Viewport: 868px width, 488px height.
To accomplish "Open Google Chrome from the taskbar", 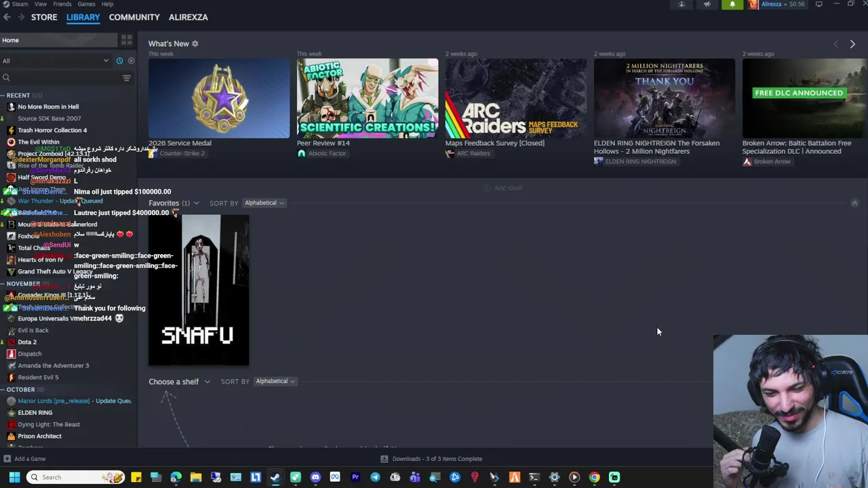I will coord(594,477).
